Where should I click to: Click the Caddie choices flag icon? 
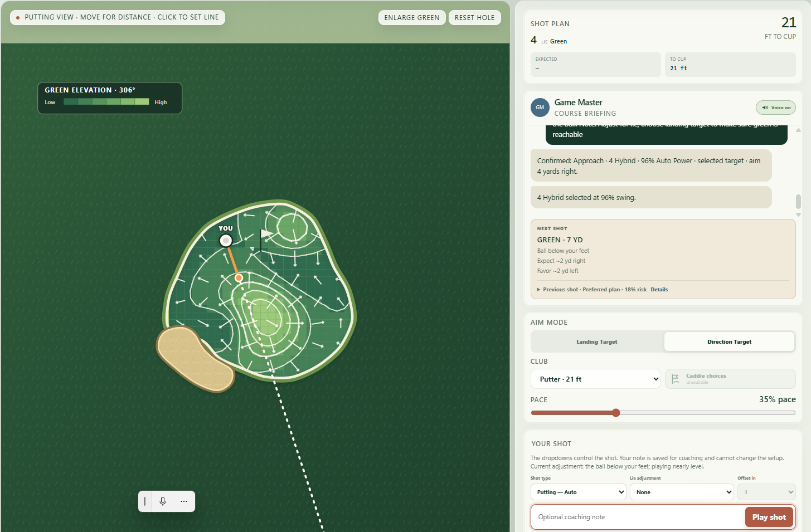[x=675, y=379]
